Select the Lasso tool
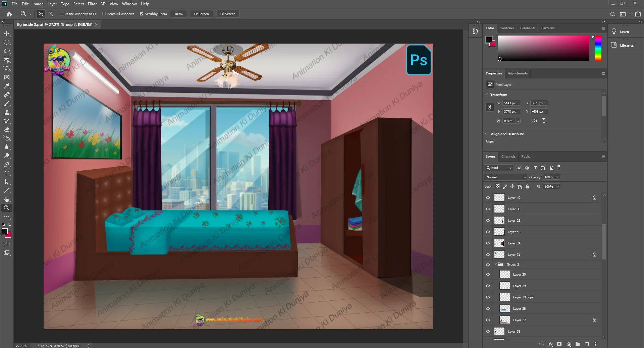Image resolution: width=644 pixels, height=348 pixels. point(7,51)
